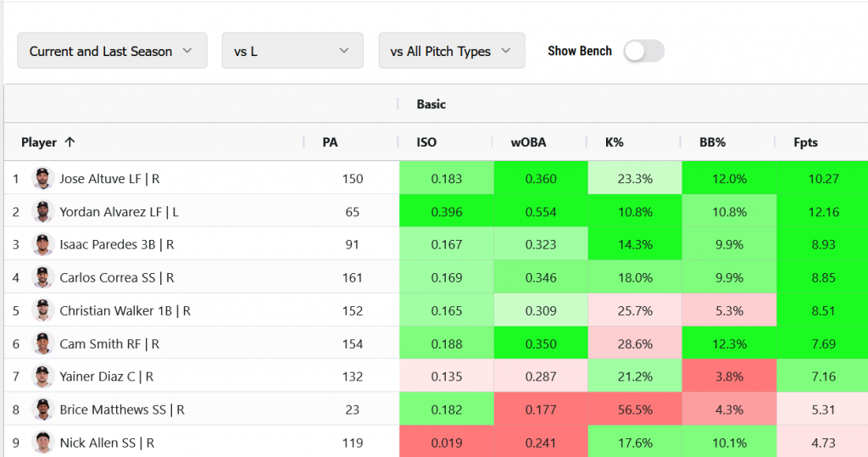Click Cam Smith's player avatar
Screen dimensions: 868x457
click(43, 343)
